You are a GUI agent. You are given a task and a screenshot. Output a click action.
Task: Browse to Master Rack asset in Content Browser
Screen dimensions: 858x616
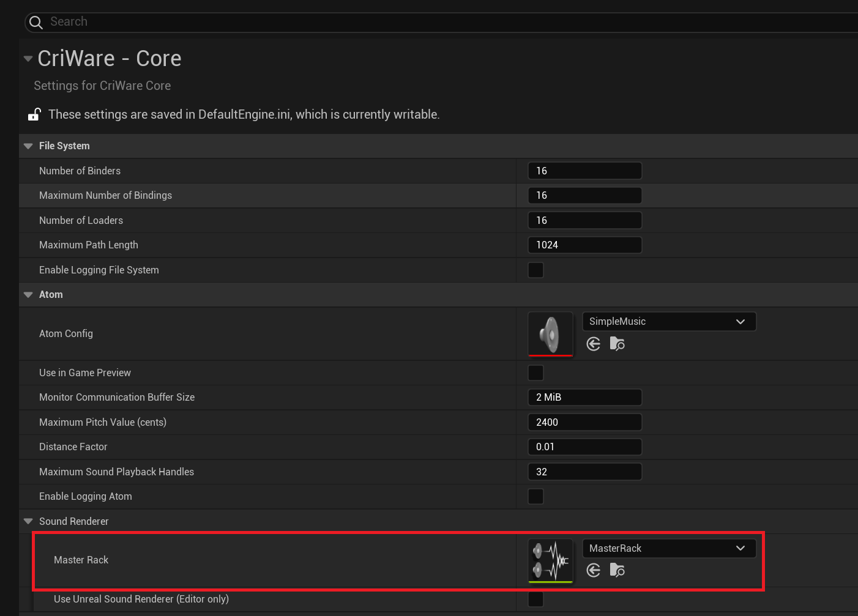pyautogui.click(x=617, y=570)
